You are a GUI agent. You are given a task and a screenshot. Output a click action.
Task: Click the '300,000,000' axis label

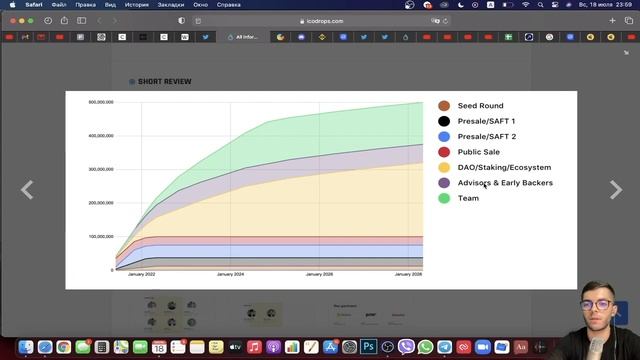click(x=101, y=169)
